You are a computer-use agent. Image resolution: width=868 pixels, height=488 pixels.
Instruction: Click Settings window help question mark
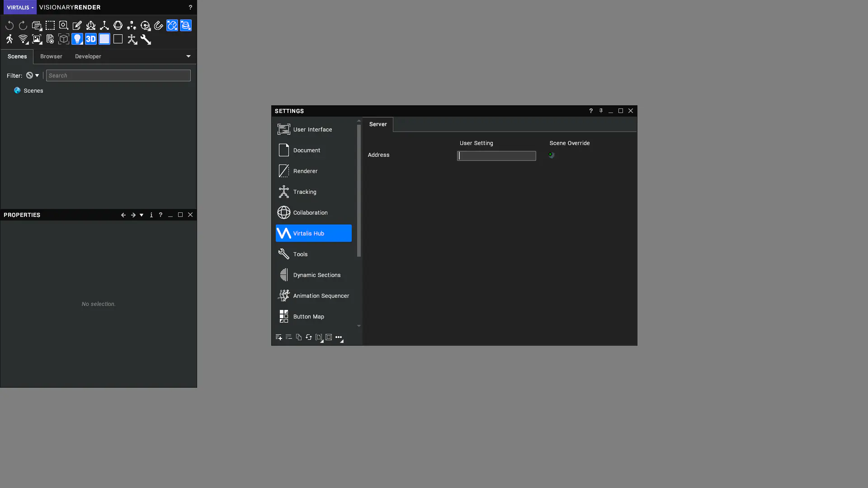(591, 111)
